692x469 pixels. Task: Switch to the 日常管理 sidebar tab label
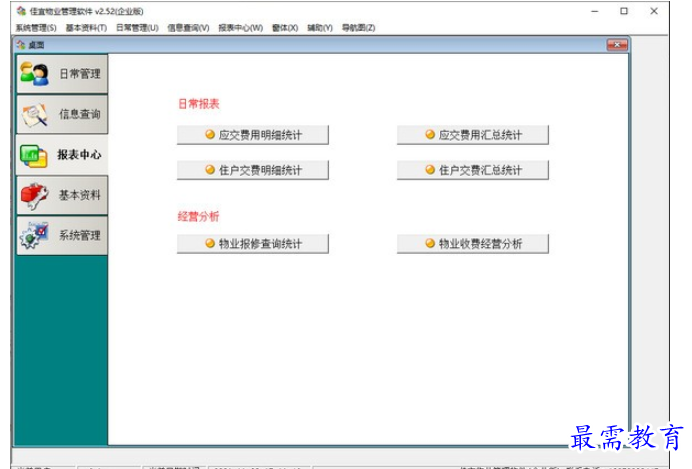(x=80, y=74)
